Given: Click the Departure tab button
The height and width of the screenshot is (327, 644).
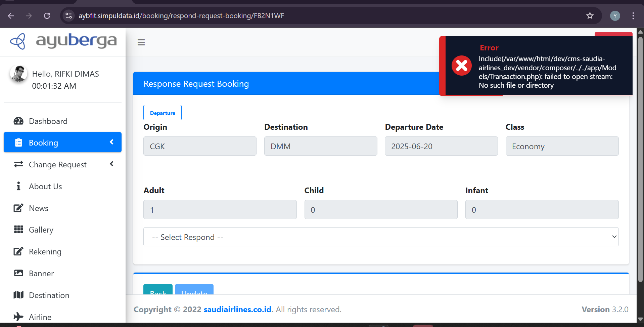Looking at the screenshot, I should tap(163, 113).
